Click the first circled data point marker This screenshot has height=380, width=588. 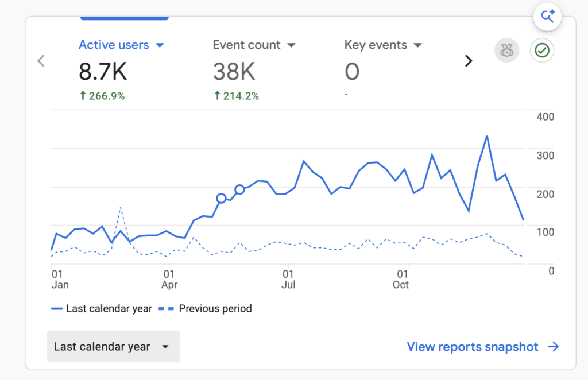tap(221, 198)
